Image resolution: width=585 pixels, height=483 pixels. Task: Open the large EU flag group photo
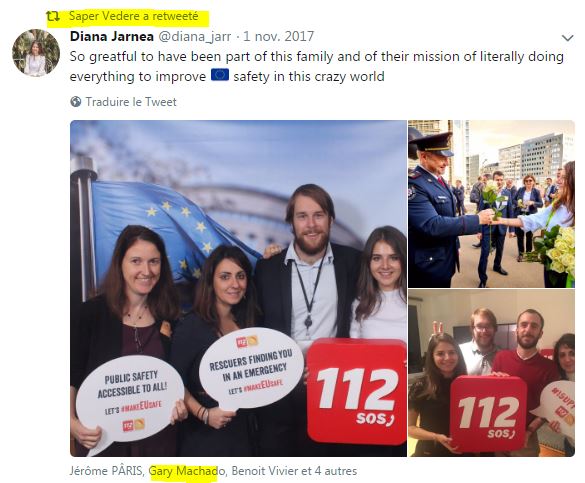238,288
